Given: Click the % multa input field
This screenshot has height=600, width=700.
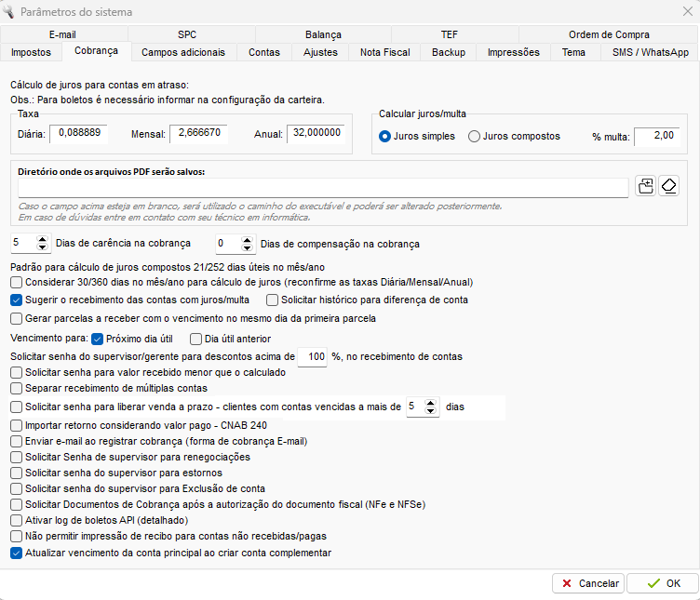Looking at the screenshot, I should 656,136.
